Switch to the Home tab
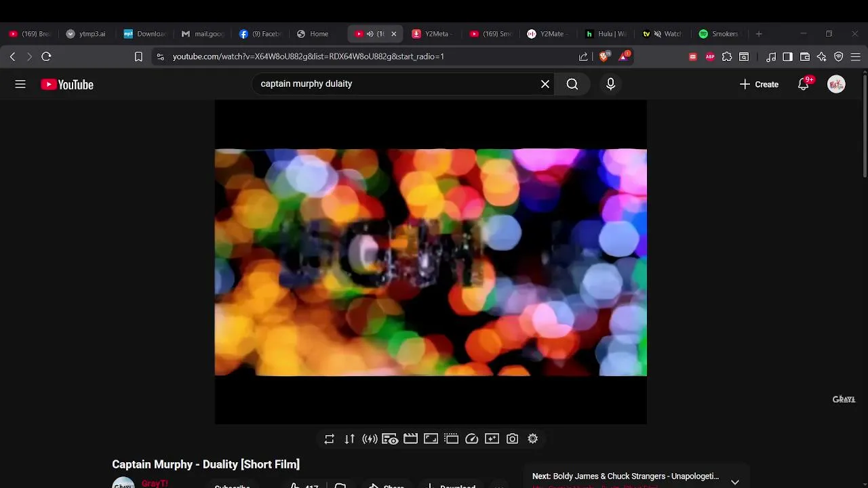 tap(317, 34)
